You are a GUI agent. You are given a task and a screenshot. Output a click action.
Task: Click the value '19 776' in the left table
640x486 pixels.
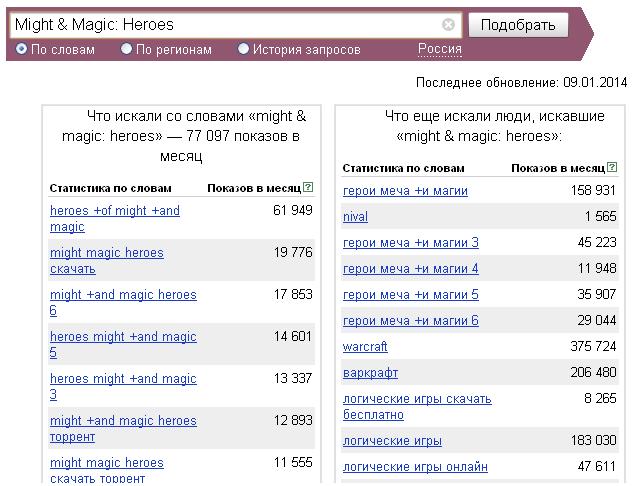click(293, 253)
